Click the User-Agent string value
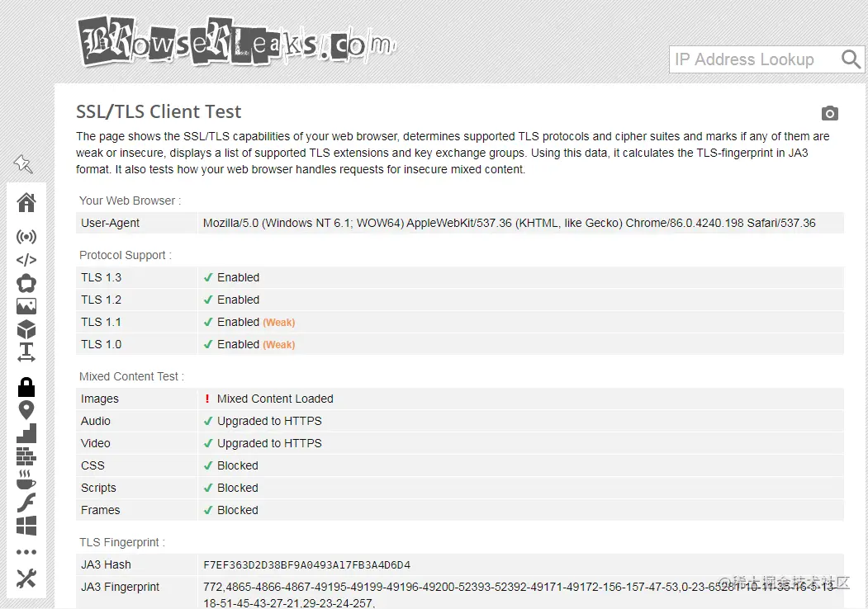This screenshot has width=868, height=609. (x=510, y=223)
